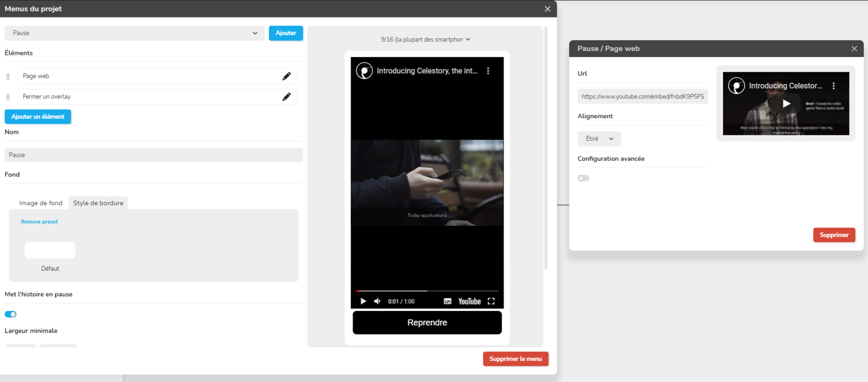Edit the Fermer un overlay pencil icon
Image resolution: width=868 pixels, height=382 pixels.
286,97
